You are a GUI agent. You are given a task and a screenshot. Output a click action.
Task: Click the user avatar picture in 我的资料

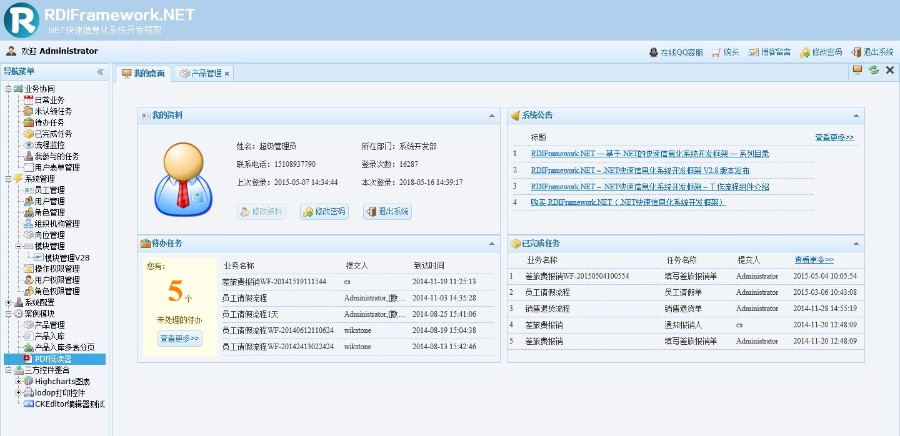pyautogui.click(x=183, y=179)
